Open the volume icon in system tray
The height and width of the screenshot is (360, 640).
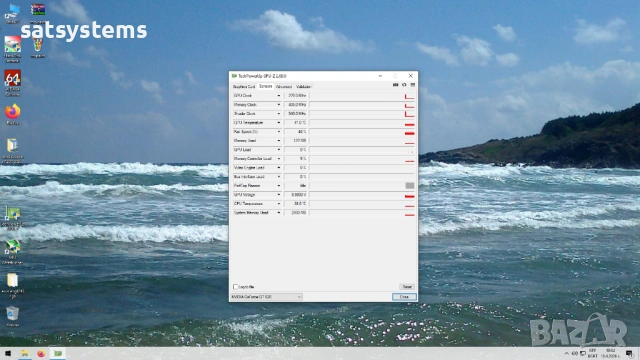(x=575, y=353)
